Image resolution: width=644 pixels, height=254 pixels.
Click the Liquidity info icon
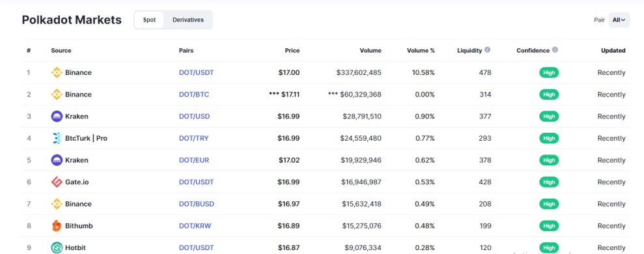(x=488, y=49)
